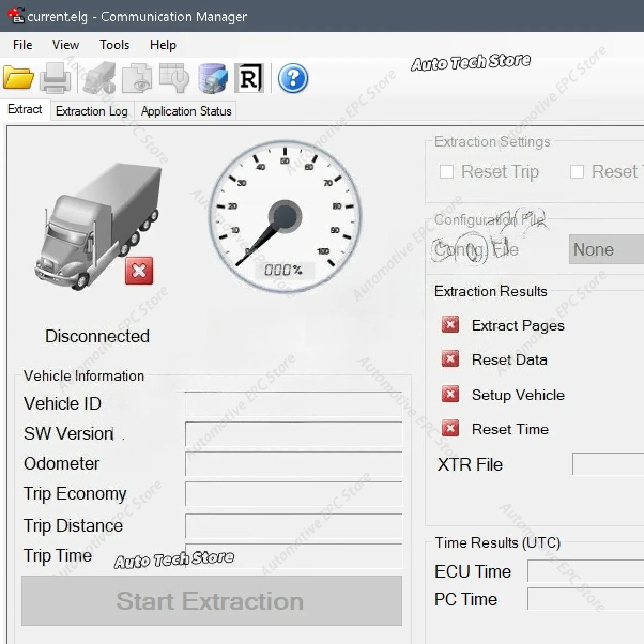Open the report generator R icon
Viewport: 644px width, 644px height.
point(249,78)
